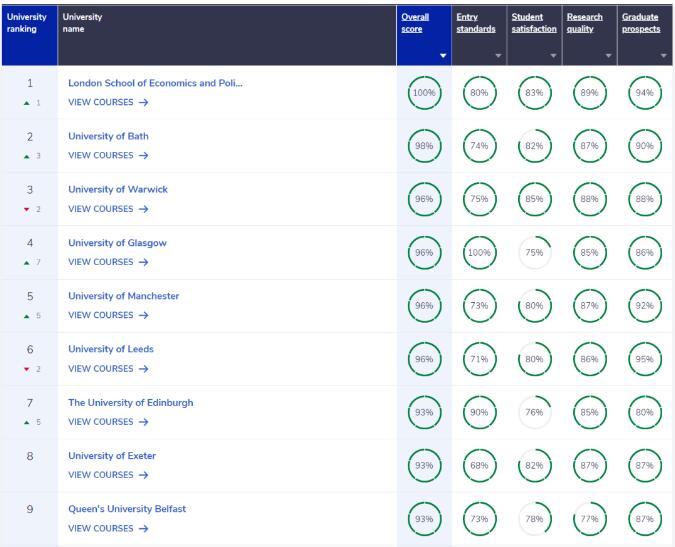Select the Student satisfaction column header
Image resolution: width=675 pixels, height=547 pixels.
coord(534,23)
